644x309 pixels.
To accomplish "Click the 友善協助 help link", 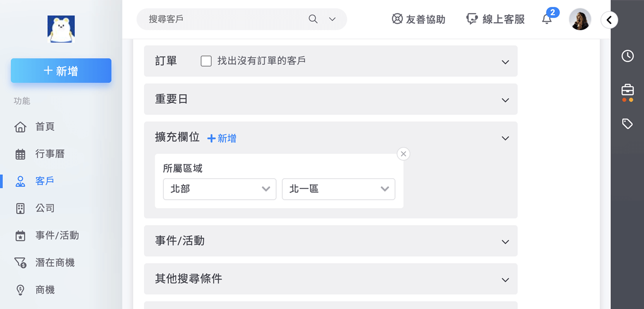I will tap(418, 19).
